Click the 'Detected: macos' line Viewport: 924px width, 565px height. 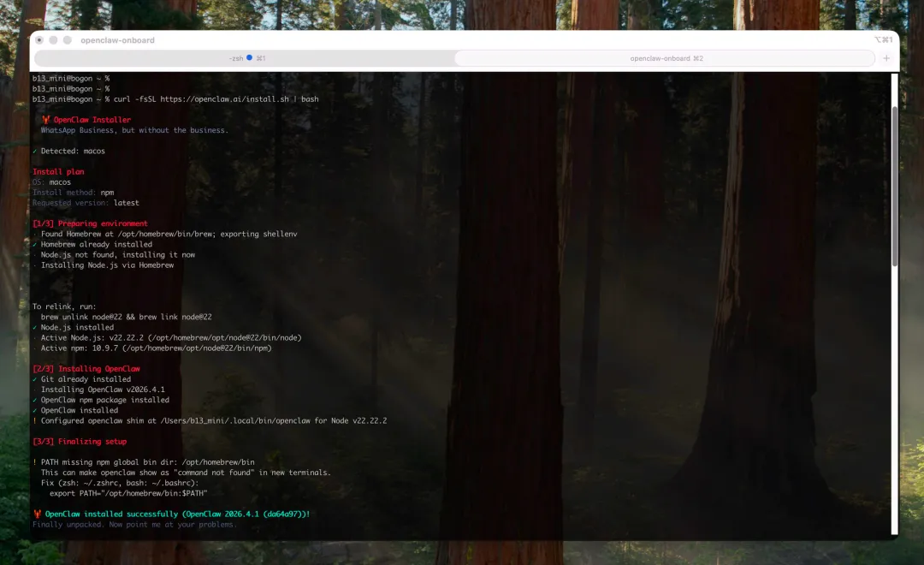pos(69,151)
